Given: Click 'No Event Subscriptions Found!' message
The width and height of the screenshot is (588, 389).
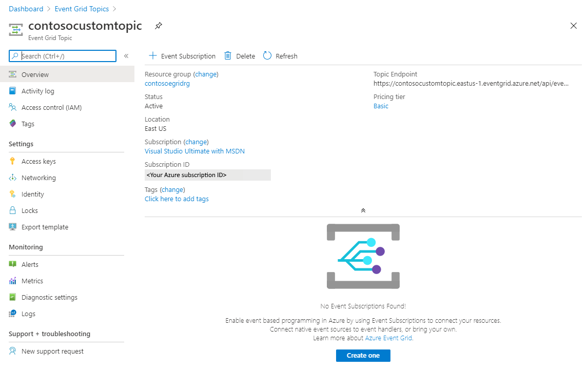Looking at the screenshot, I should point(363,306).
